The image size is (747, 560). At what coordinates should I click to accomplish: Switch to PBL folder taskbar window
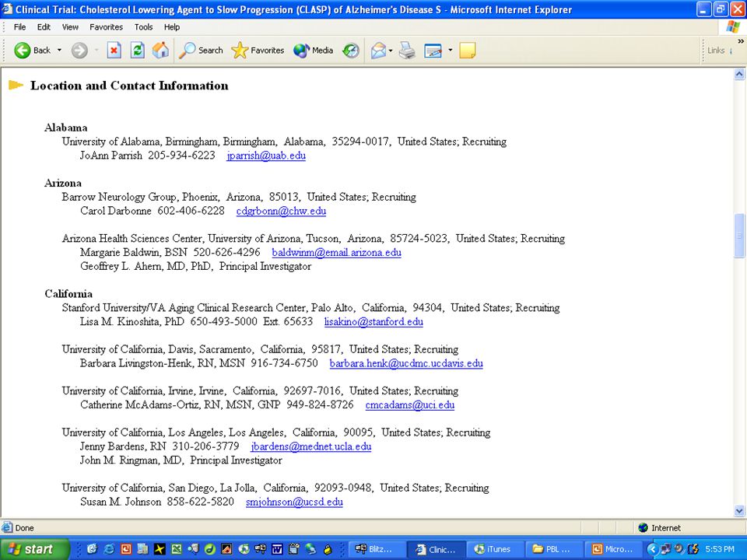[555, 549]
